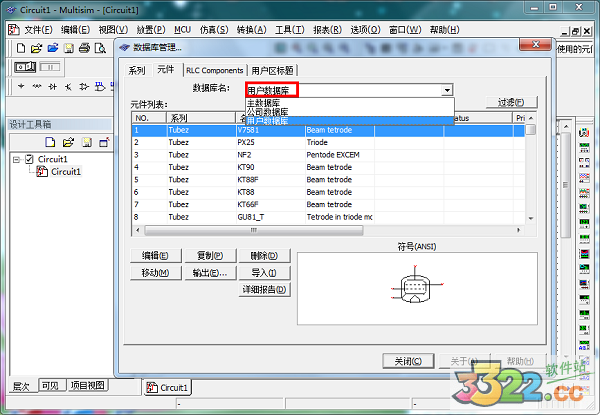Image resolution: width=600 pixels, height=415 pixels.
Task: Select the IV Analyzer instrument icon
Action: (584, 284)
